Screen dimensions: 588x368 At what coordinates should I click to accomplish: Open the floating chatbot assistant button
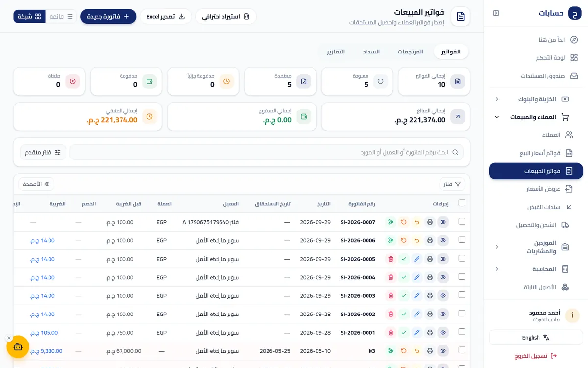pos(18,347)
